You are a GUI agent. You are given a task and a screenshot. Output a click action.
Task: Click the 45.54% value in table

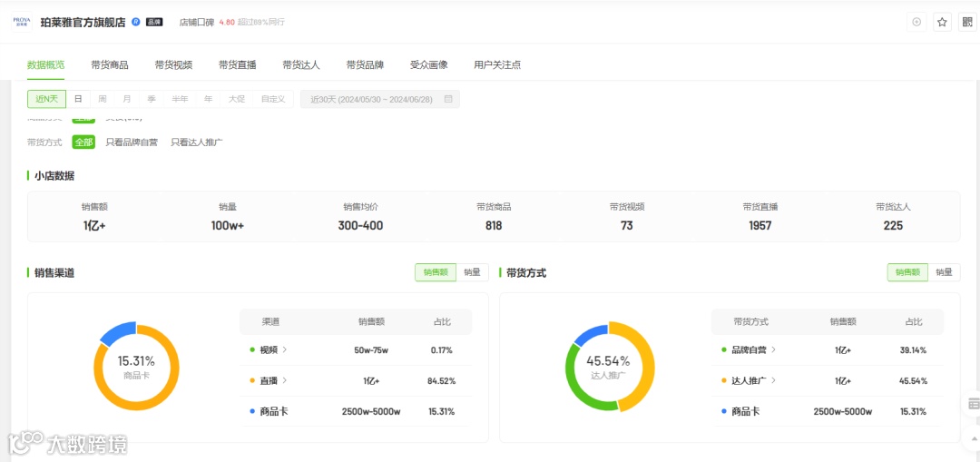pos(913,380)
